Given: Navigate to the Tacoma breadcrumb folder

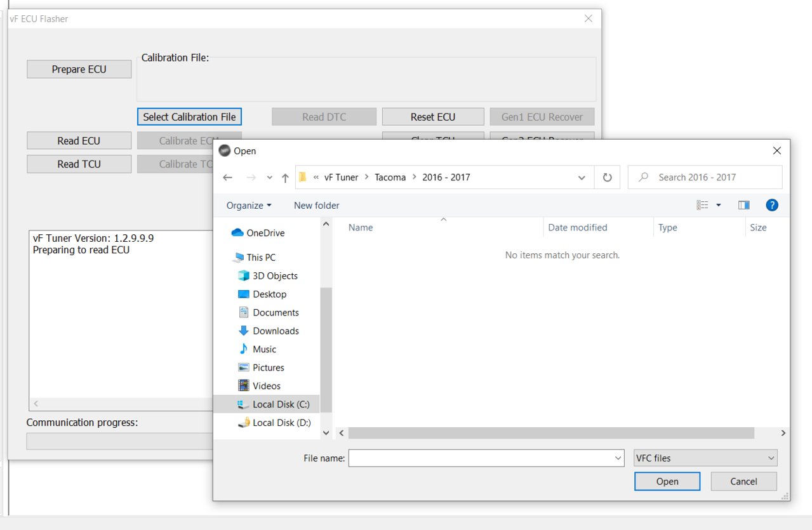Looking at the screenshot, I should (x=390, y=178).
